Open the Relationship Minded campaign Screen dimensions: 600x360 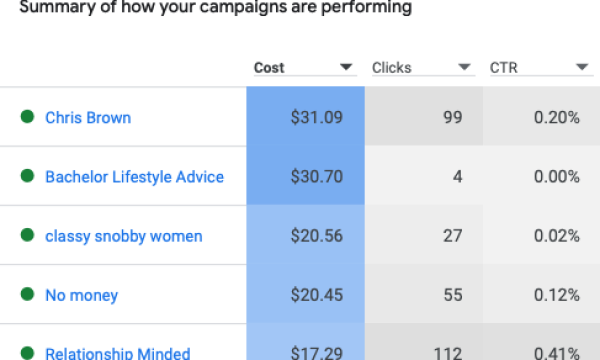click(117, 353)
